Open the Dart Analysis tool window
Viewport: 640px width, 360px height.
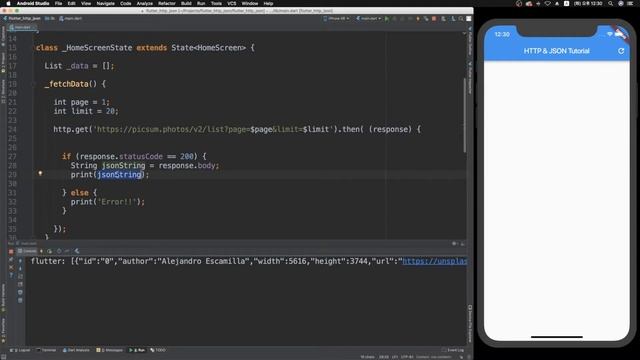click(x=76, y=350)
